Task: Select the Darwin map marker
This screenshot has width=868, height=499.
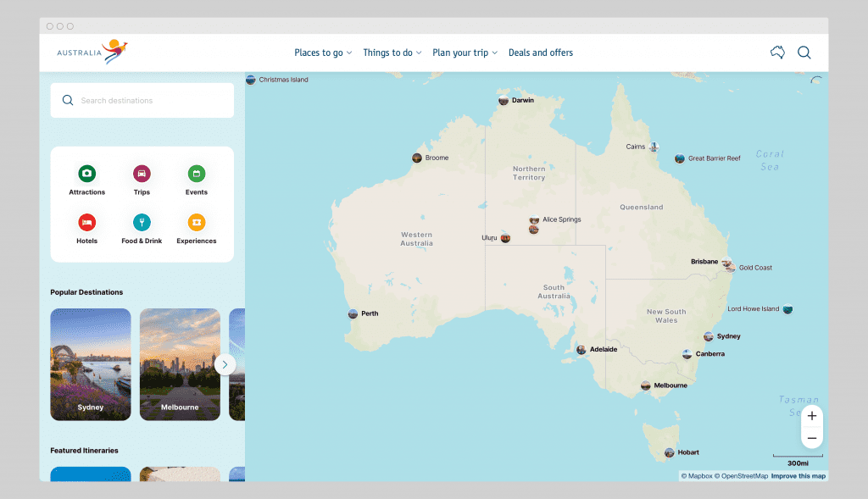Action: coord(503,100)
